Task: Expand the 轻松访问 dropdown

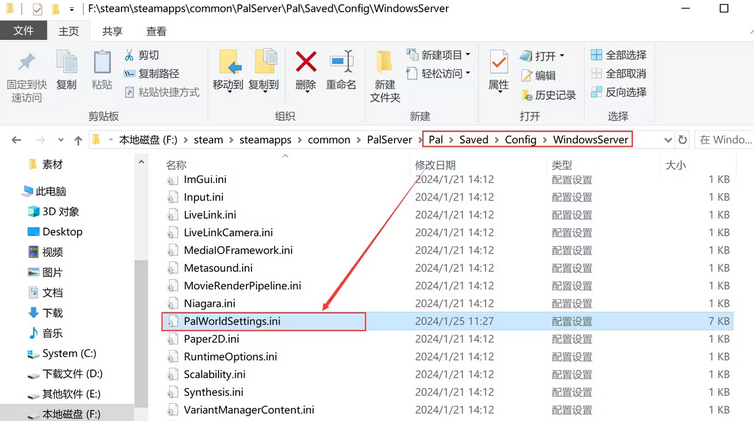Action: (439, 74)
